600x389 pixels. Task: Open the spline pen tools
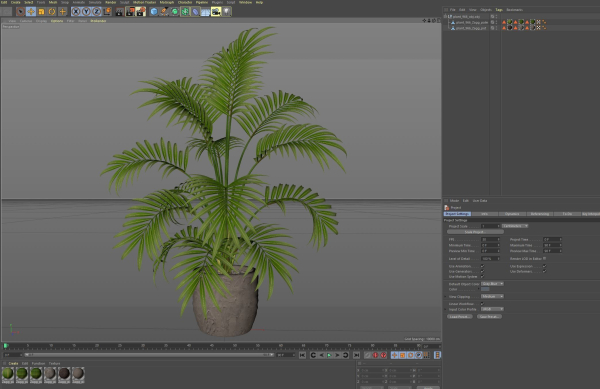click(164, 12)
